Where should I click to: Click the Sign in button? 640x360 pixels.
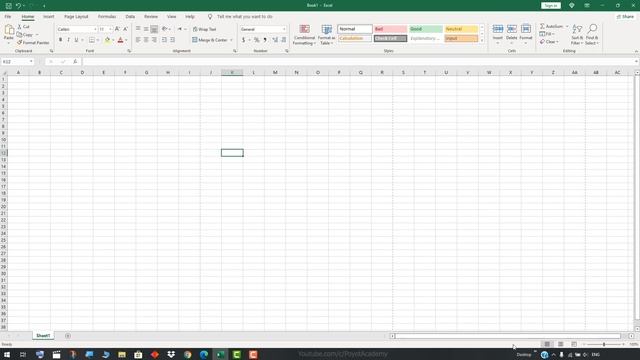[551, 6]
